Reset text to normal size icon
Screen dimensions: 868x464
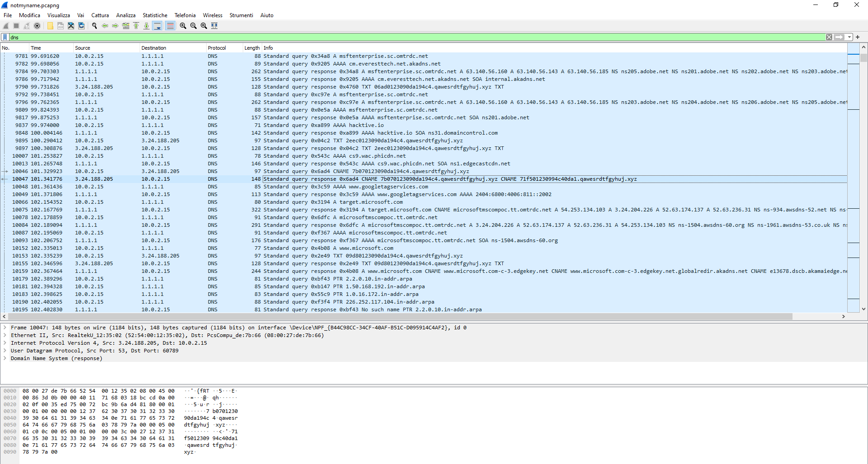(204, 26)
